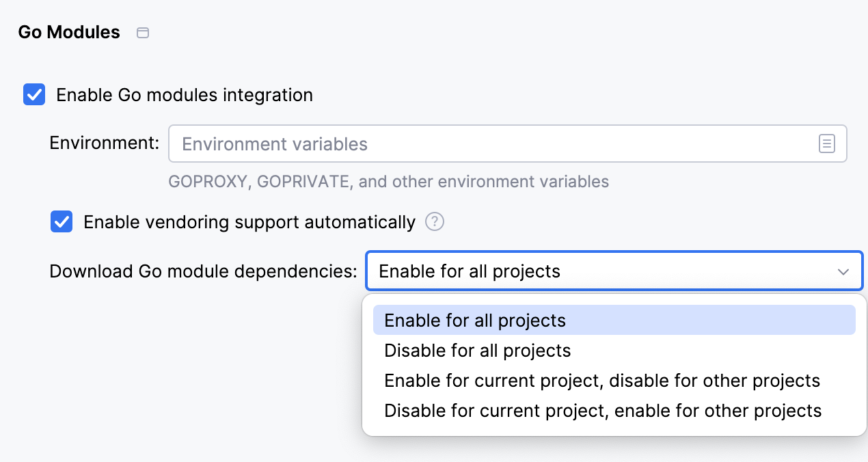Image resolution: width=868 pixels, height=462 pixels.
Task: Select the highlighted Enable for all projects option
Action: (476, 320)
